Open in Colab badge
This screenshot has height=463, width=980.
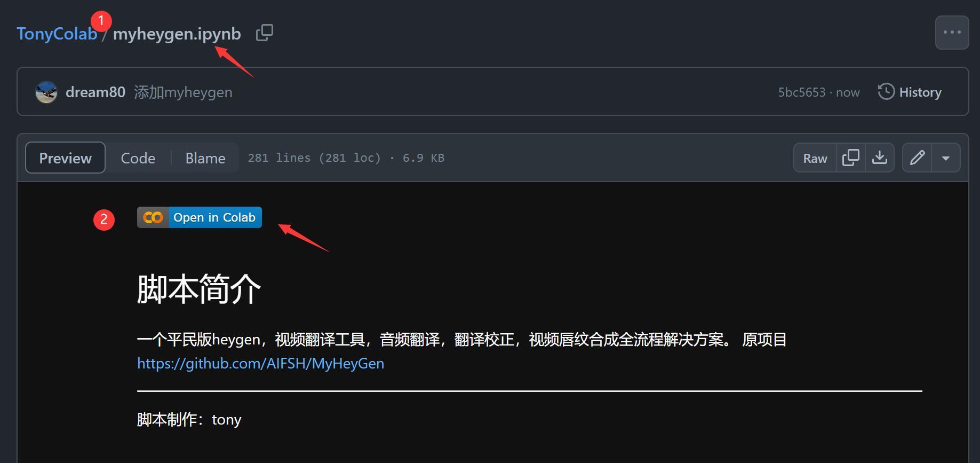(200, 217)
